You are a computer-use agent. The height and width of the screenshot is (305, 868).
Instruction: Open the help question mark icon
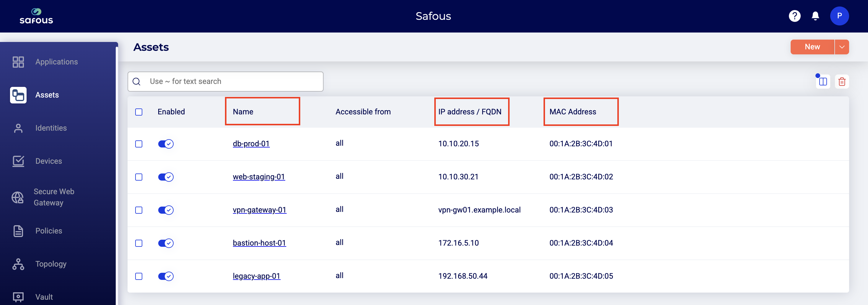pos(794,16)
